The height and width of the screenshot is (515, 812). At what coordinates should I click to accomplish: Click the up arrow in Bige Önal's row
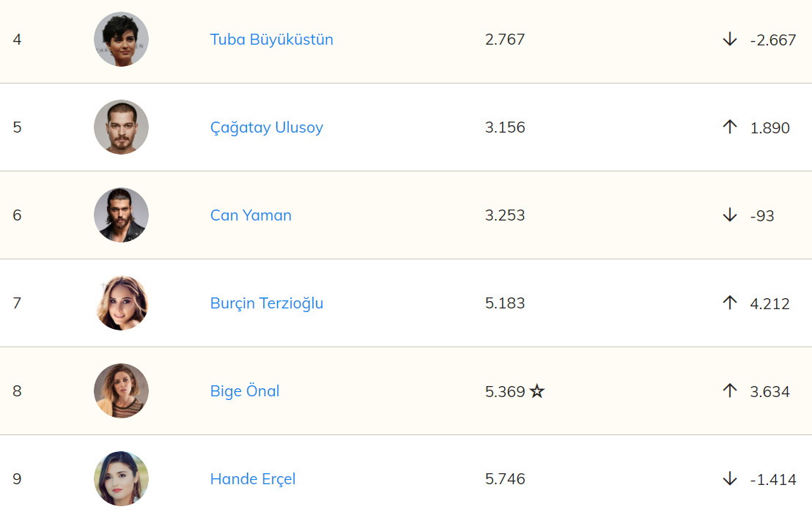(x=729, y=391)
